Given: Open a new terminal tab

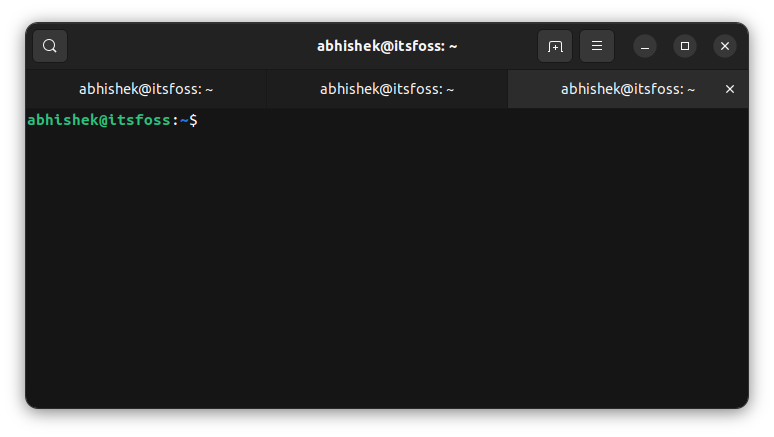Looking at the screenshot, I should pos(555,46).
